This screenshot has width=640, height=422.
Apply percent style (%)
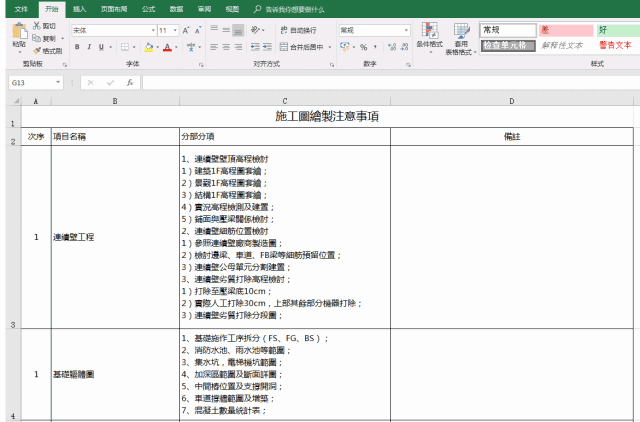click(x=363, y=47)
